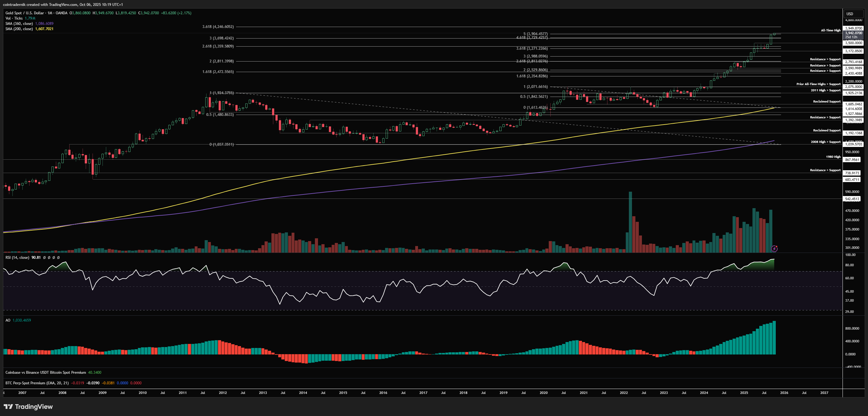Select the RSI (14, close) legend
Viewport: 868px width, 416px height.
(17, 258)
